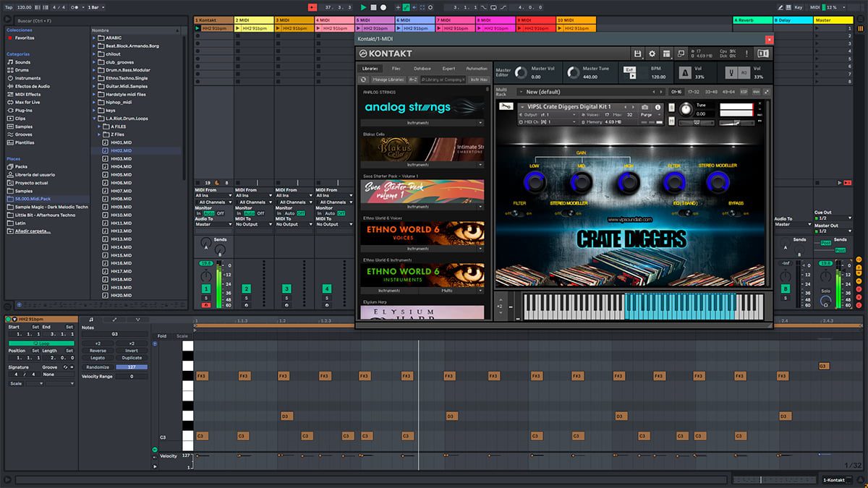The width and height of the screenshot is (868, 488).
Task: Click Duplicate in Notes panel
Action: coord(132,358)
